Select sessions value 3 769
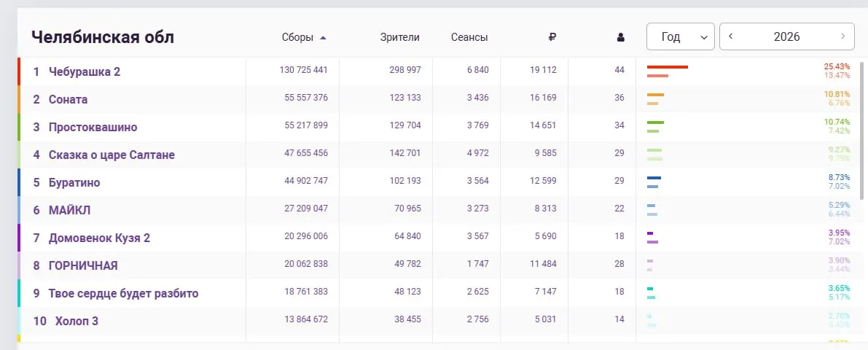This screenshot has height=350, width=868. click(478, 125)
